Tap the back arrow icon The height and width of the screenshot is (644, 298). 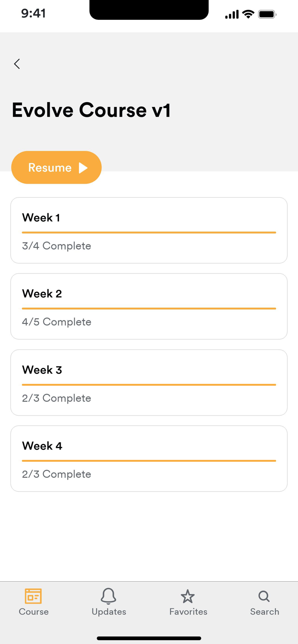[x=17, y=64]
